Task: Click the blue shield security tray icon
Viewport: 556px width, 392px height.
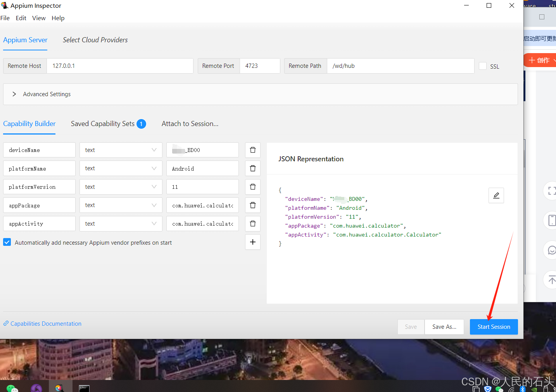Action: [x=488, y=389]
